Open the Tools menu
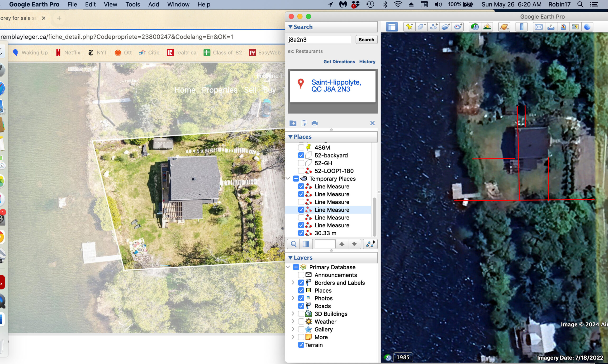The width and height of the screenshot is (608, 364). pyautogui.click(x=133, y=5)
